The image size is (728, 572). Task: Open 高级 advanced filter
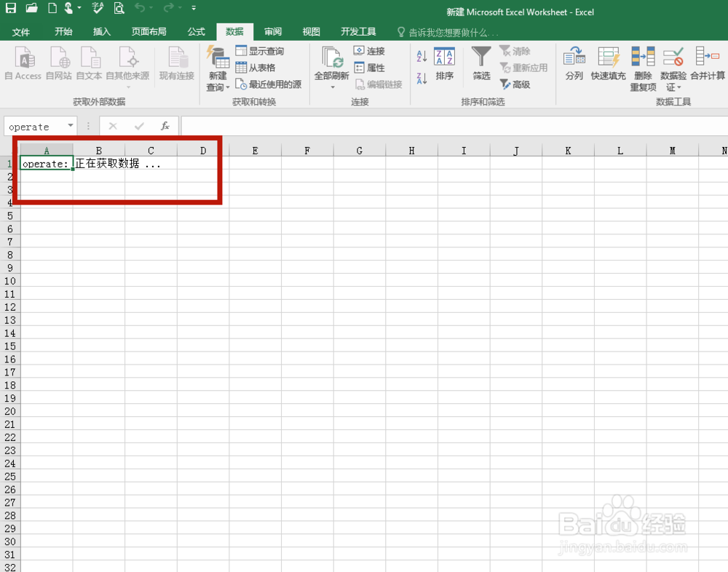[x=515, y=84]
